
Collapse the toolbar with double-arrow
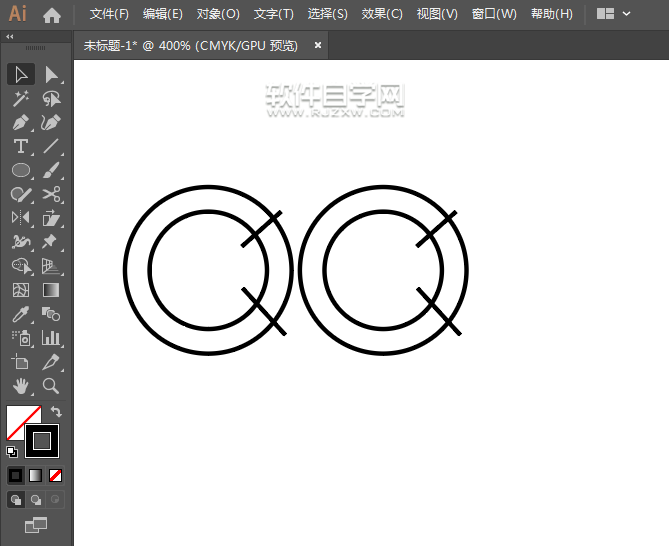click(x=9, y=37)
